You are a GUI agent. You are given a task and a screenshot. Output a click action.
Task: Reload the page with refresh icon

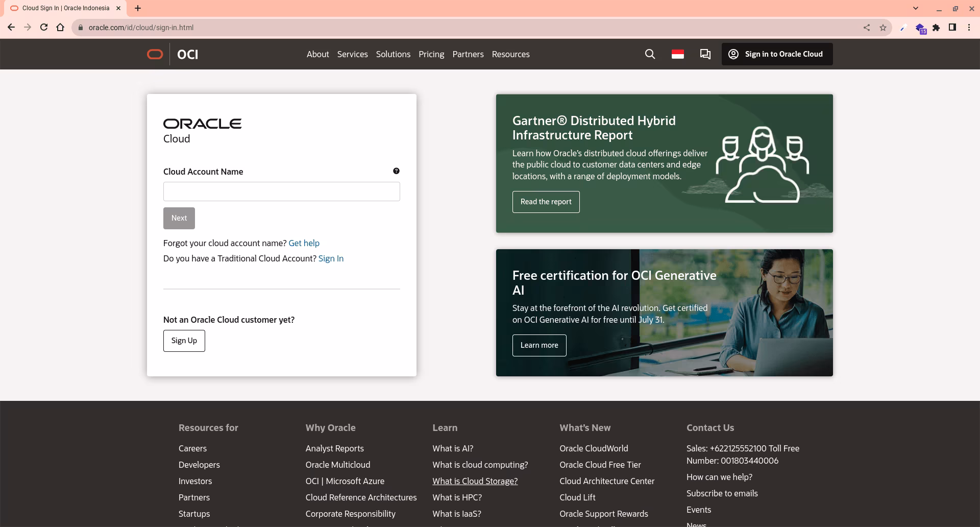pos(44,28)
